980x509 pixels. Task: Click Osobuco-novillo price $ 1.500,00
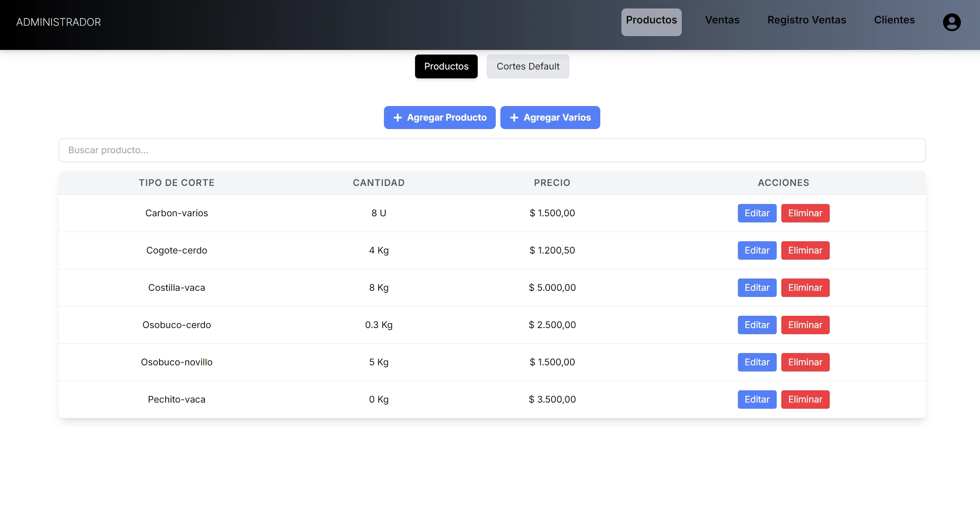coord(552,362)
